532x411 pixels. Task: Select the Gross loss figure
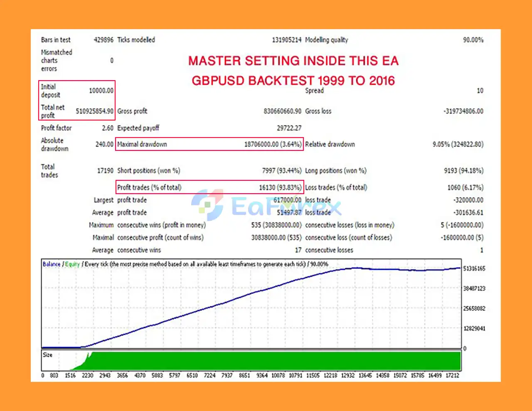(463, 111)
